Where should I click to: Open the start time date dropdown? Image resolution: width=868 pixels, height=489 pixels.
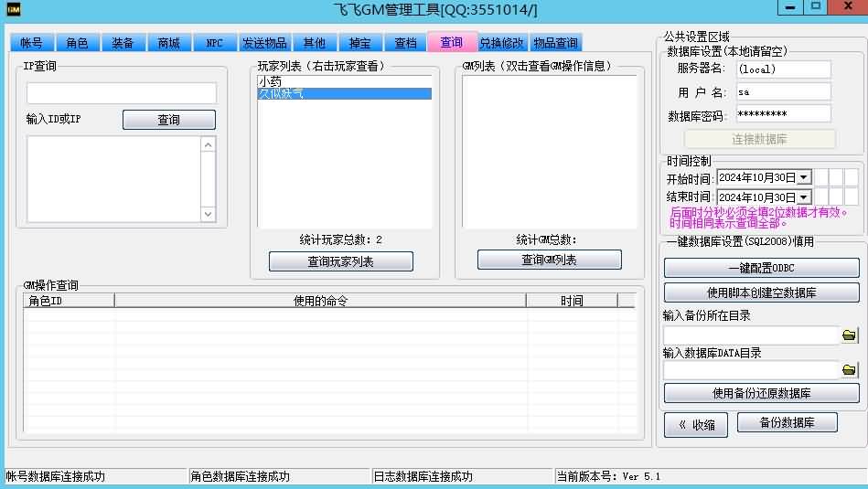tap(804, 177)
